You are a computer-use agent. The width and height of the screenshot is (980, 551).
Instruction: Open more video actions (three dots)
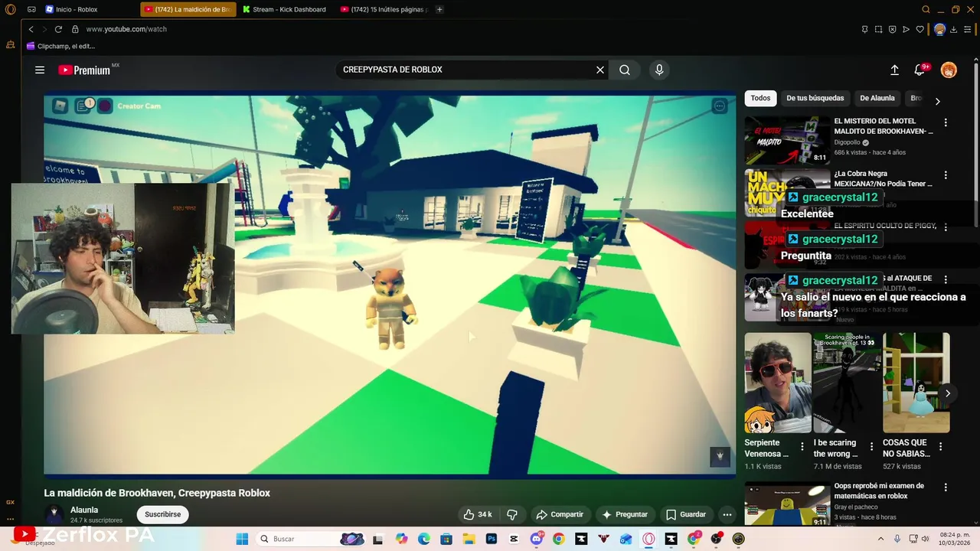coord(727,514)
